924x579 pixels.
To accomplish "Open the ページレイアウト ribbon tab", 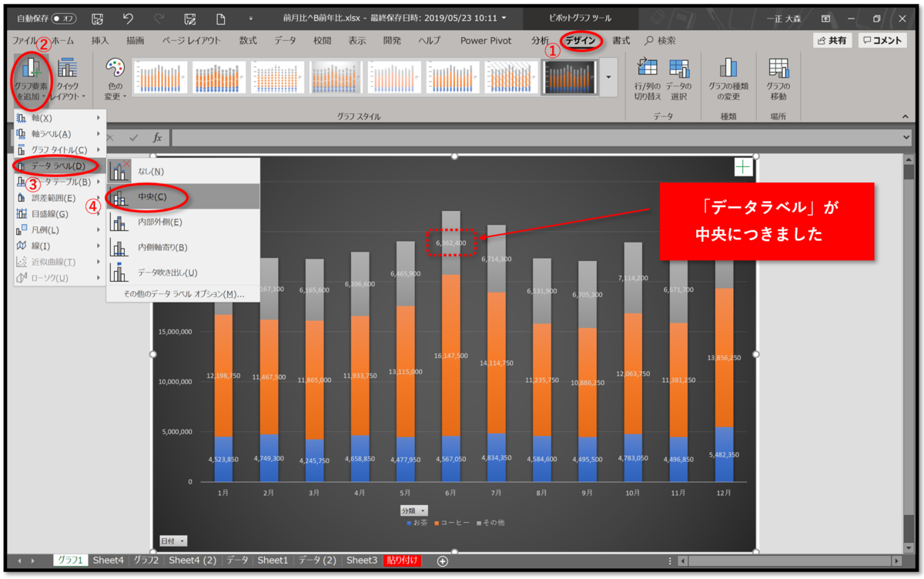I will coord(192,41).
